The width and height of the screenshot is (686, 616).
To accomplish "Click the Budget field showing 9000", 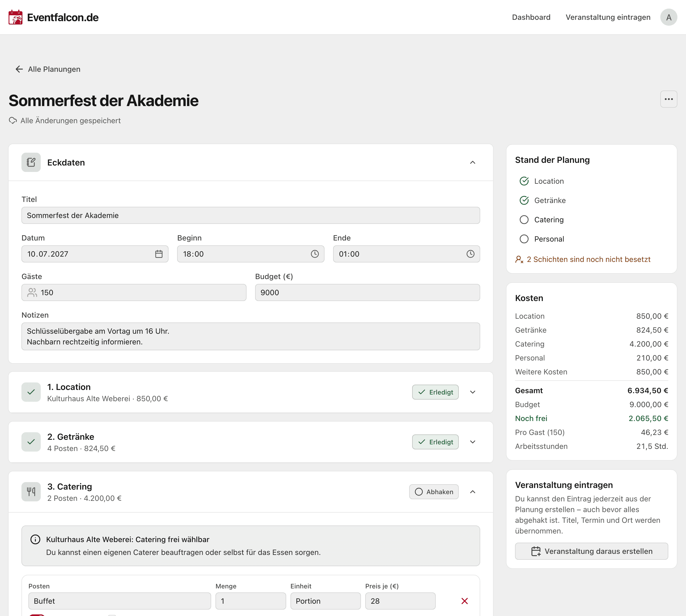I will (x=367, y=292).
